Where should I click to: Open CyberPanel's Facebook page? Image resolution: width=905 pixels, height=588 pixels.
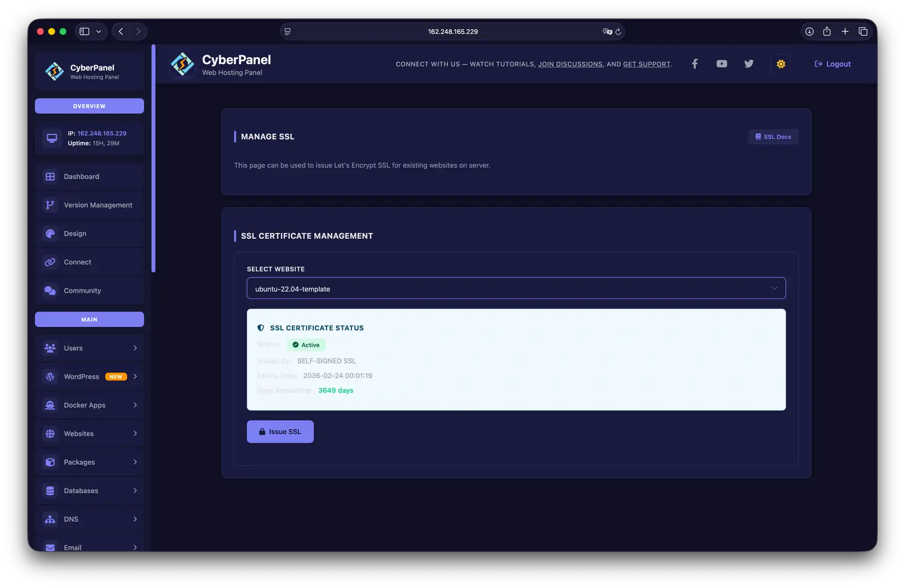[x=694, y=64]
